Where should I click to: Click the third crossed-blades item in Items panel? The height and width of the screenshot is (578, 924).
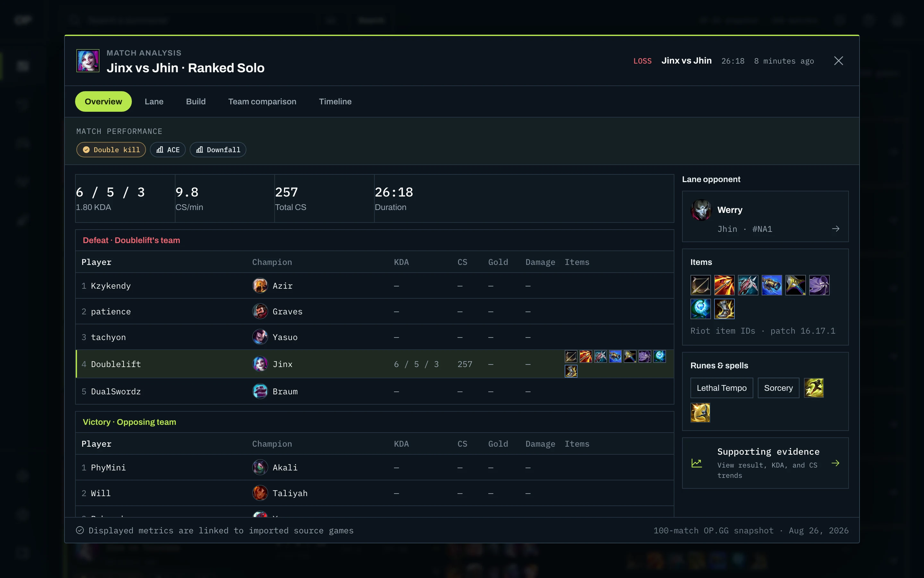click(x=748, y=285)
